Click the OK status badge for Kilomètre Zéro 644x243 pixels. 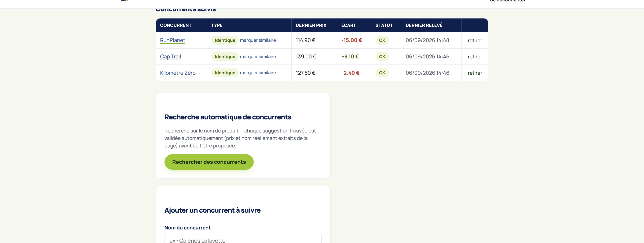382,73
